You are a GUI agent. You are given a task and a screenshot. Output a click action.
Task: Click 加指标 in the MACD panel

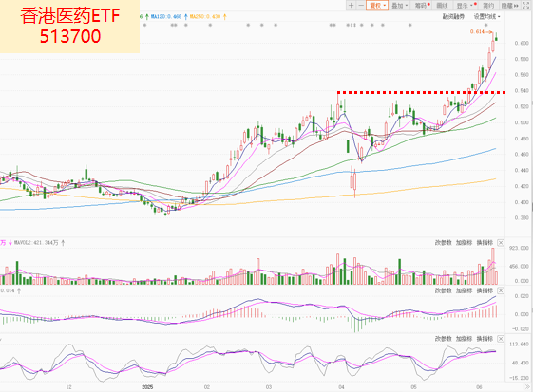464,290
